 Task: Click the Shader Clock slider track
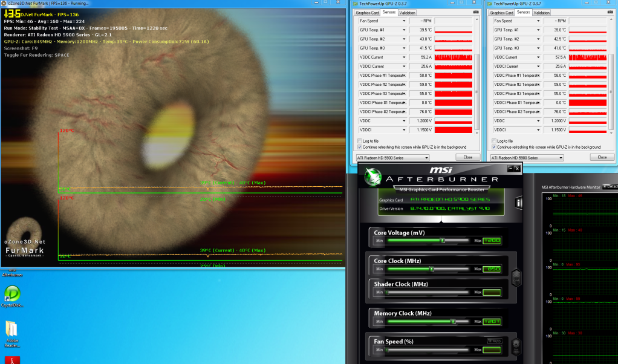click(x=428, y=292)
